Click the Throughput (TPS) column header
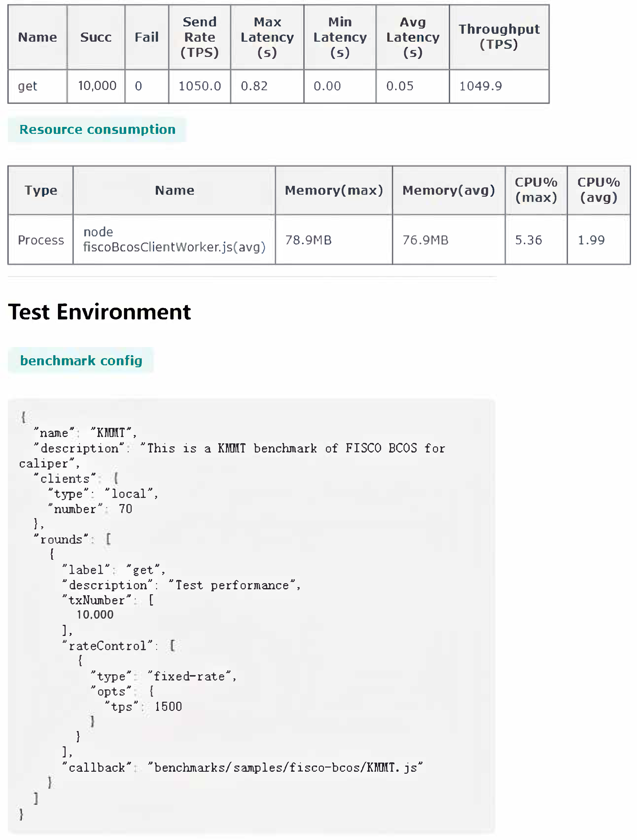Screen dimensions: 637x840 point(499,37)
